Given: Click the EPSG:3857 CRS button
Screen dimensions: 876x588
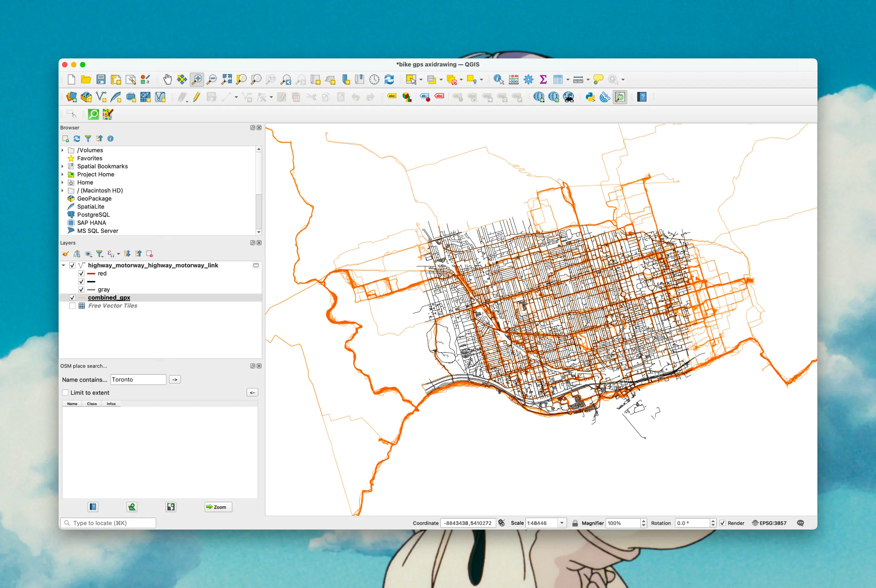Looking at the screenshot, I should tap(769, 523).
